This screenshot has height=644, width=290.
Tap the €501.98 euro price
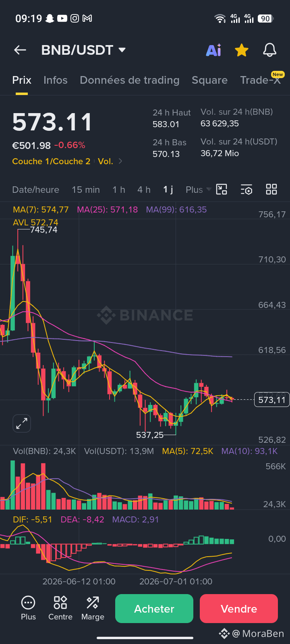[31, 145]
